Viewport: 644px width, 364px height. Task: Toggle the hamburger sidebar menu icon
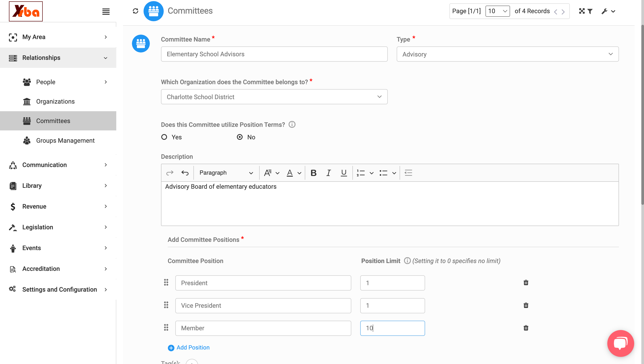click(106, 11)
